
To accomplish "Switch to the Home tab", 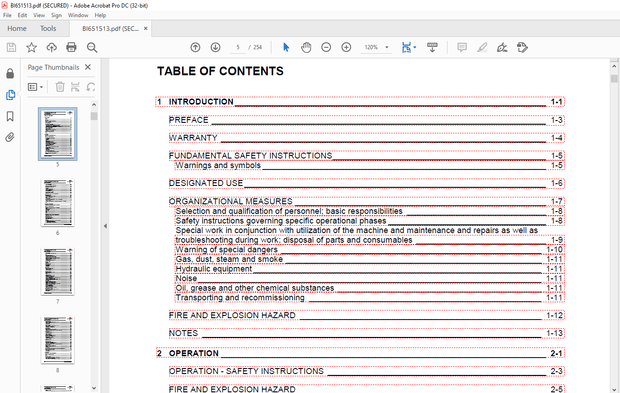I will (x=17, y=28).
